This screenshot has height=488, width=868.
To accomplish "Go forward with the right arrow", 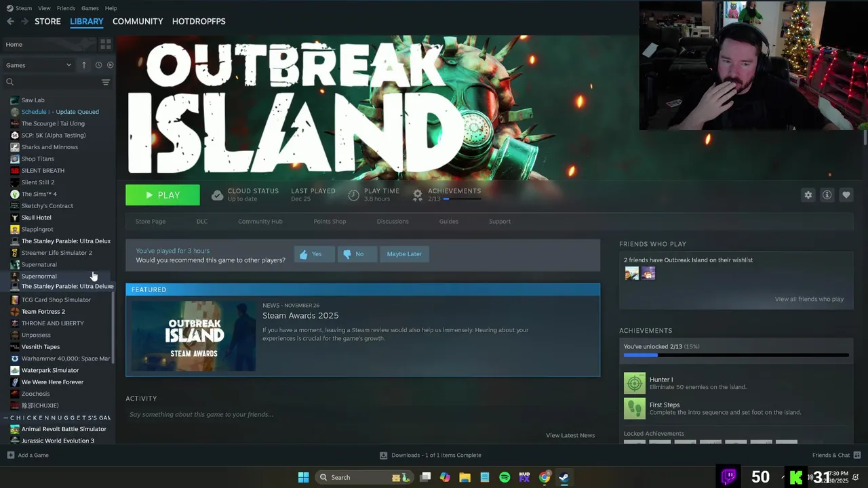I will [x=25, y=21].
